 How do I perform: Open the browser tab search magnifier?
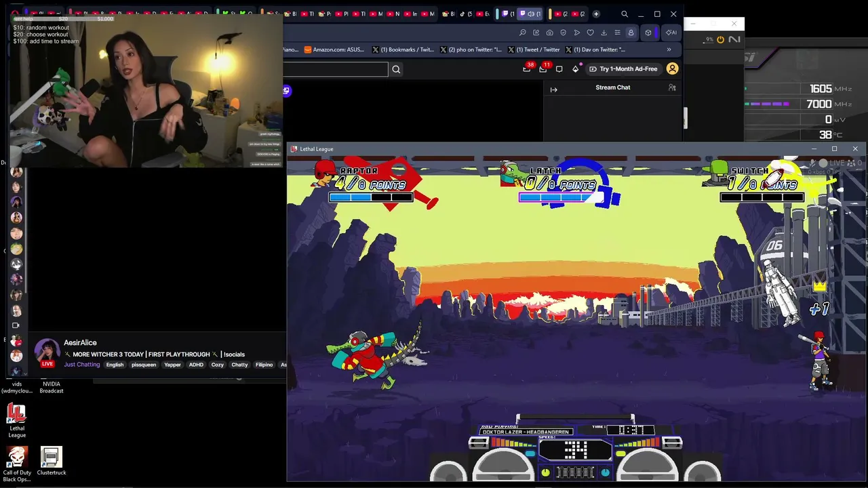click(x=625, y=14)
